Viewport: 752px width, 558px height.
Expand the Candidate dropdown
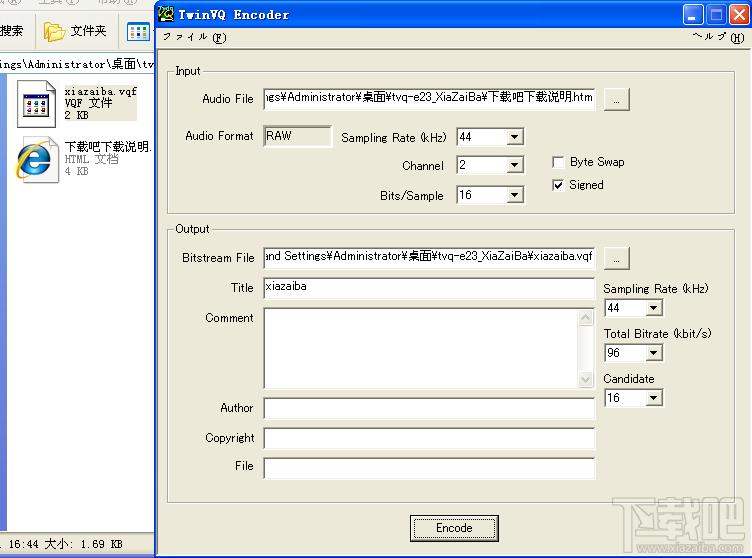tap(653, 398)
